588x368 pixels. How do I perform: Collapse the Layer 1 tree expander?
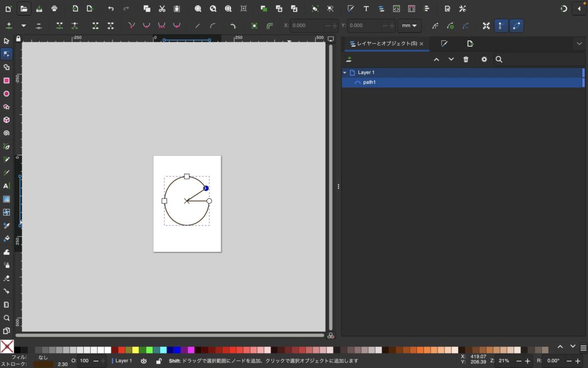(345, 72)
